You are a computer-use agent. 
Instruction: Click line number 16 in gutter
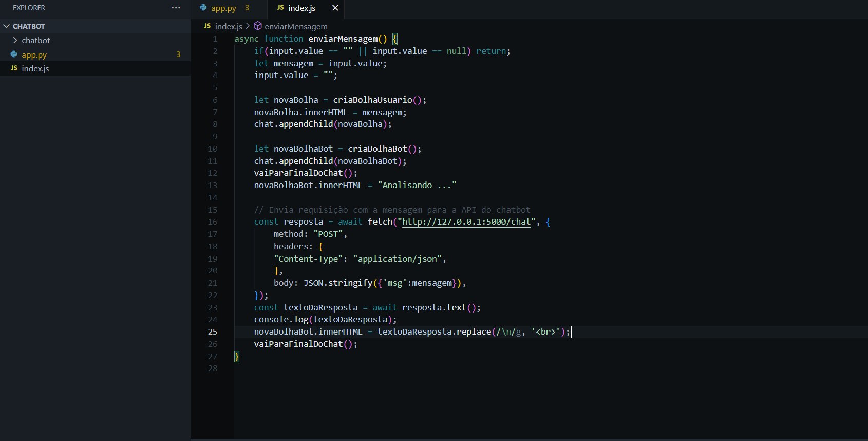click(213, 222)
